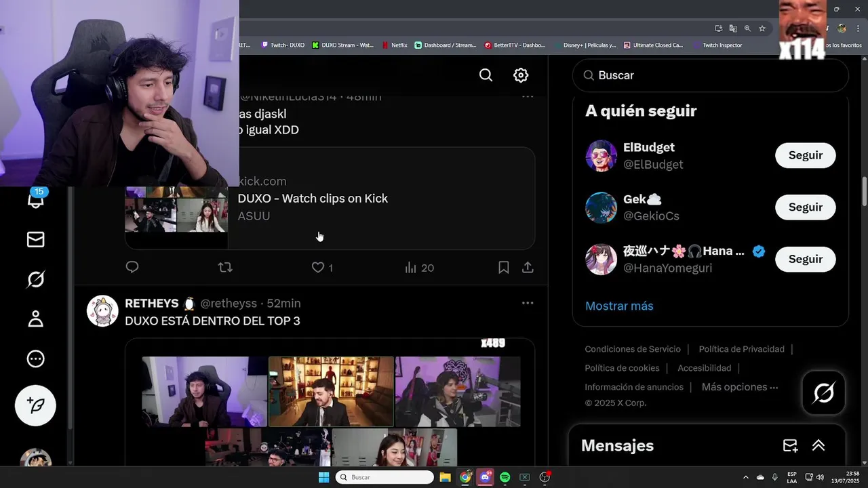Open Información de anuncios link
This screenshot has height=488, width=868.
634,387
